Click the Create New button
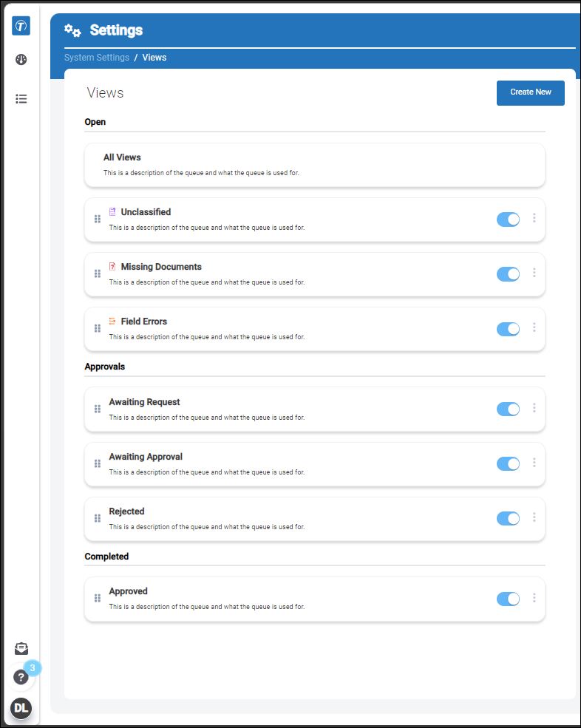Image resolution: width=581 pixels, height=728 pixels. [x=531, y=93]
